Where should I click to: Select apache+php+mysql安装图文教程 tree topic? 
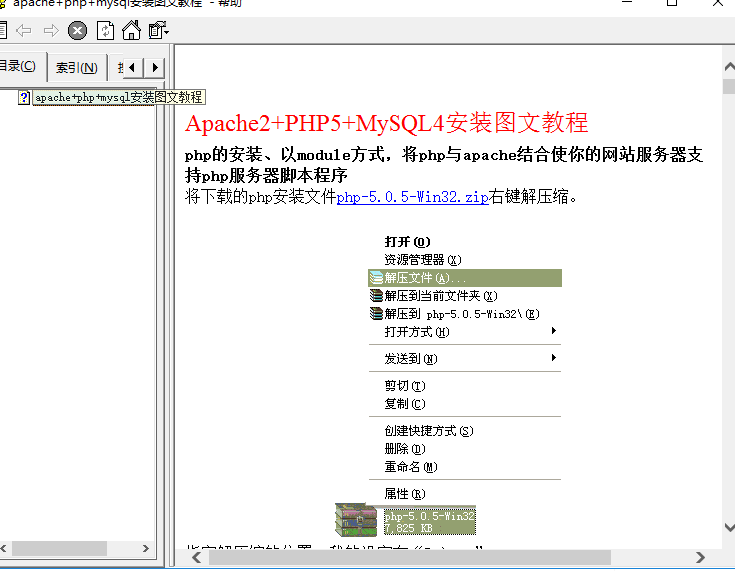118,98
